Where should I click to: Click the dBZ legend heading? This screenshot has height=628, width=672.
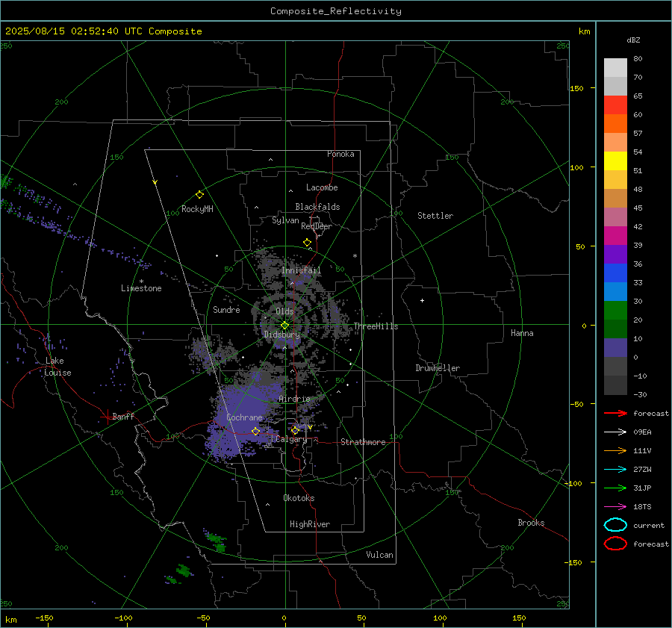pyautogui.click(x=633, y=40)
